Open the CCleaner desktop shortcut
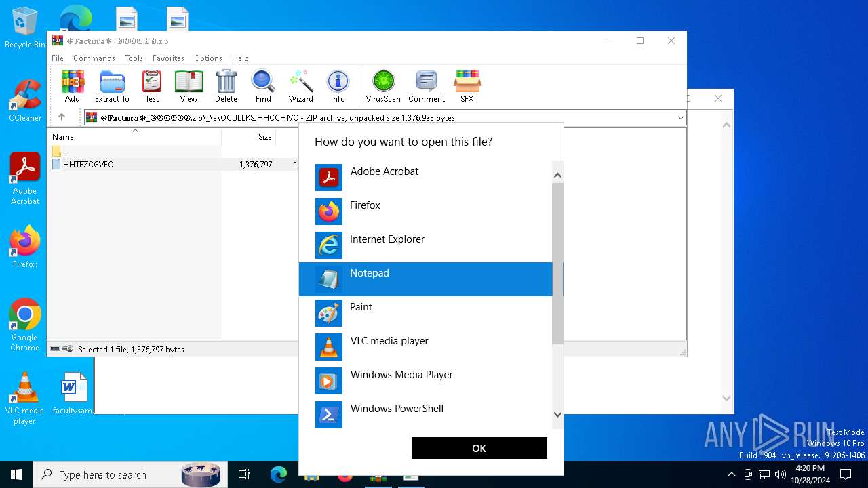 click(x=25, y=101)
